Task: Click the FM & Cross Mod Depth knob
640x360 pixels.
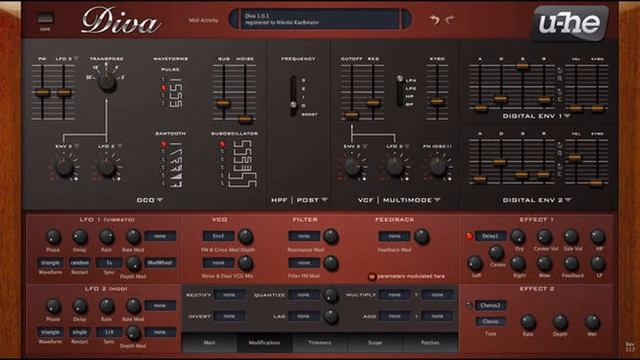Action: 245,236
